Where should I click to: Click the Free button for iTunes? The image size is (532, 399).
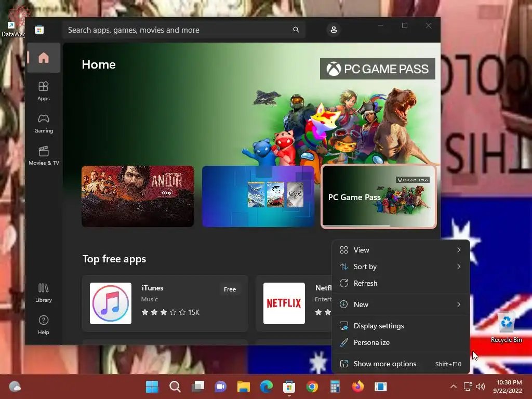click(x=230, y=289)
